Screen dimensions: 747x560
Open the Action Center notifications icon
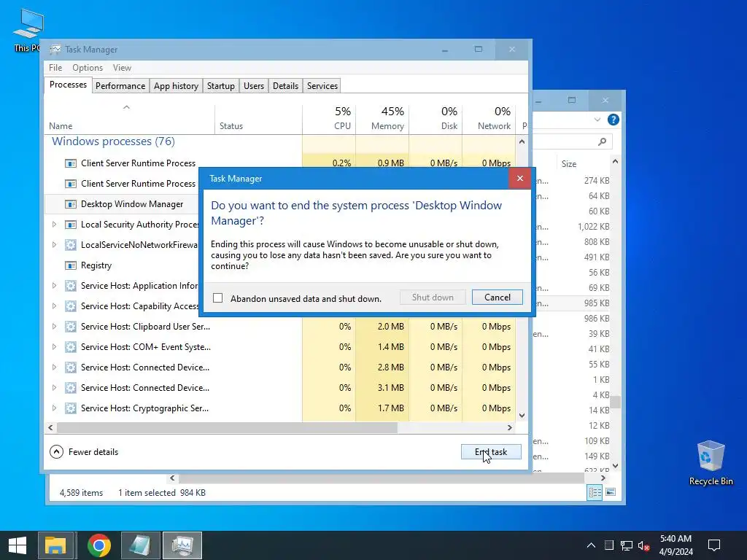coord(713,545)
